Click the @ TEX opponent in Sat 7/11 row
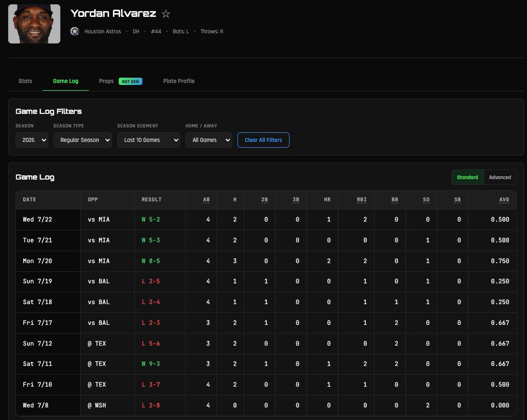Viewport: 527px width, 420px height. tap(97, 364)
